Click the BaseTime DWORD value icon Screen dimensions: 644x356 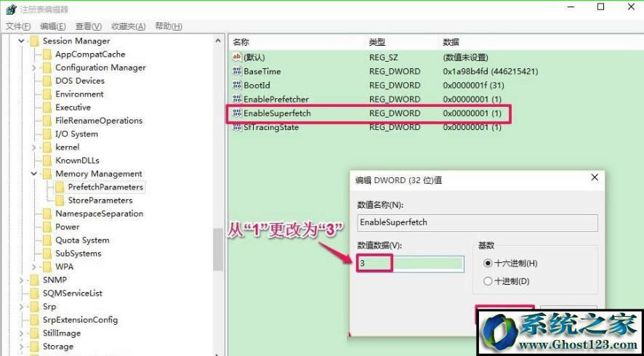[x=237, y=71]
